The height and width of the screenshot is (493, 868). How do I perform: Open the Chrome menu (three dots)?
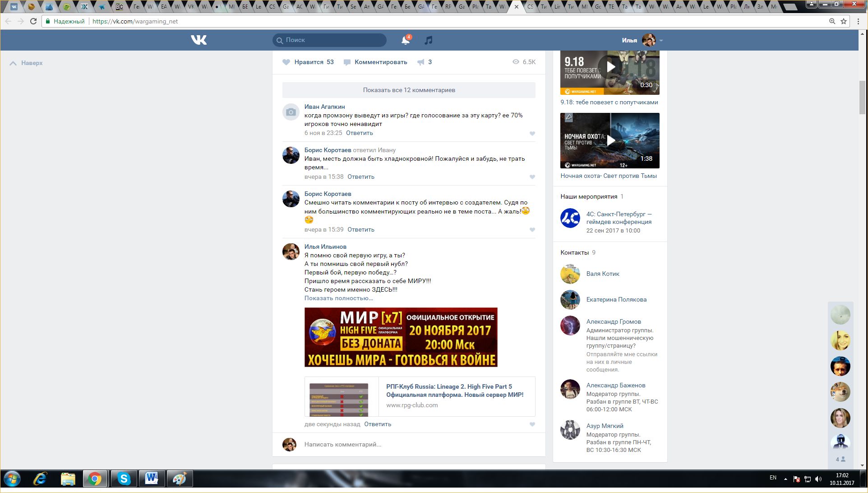[x=858, y=21]
